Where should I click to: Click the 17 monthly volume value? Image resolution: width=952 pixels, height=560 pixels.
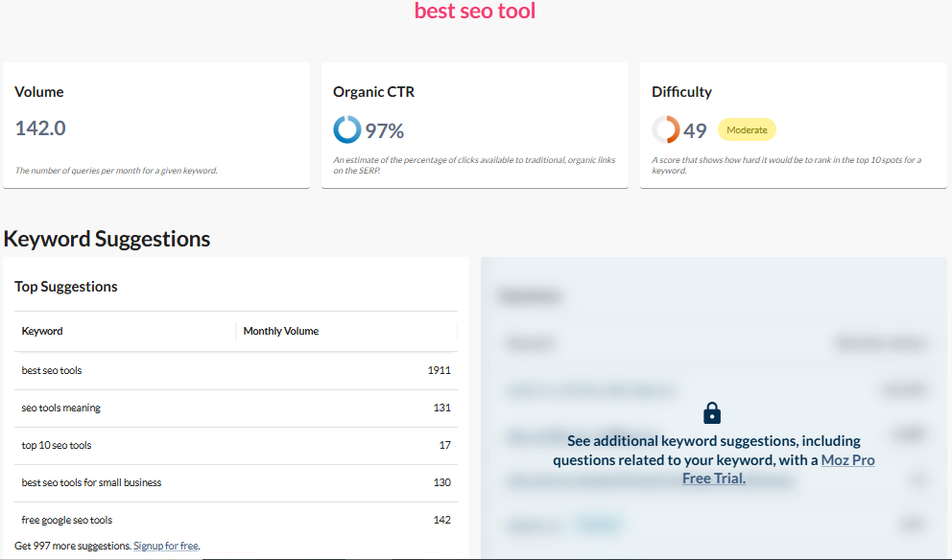coord(445,445)
